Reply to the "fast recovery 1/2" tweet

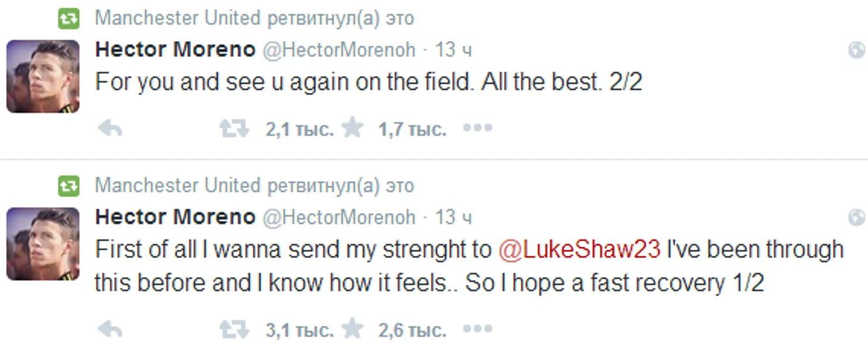(110, 330)
